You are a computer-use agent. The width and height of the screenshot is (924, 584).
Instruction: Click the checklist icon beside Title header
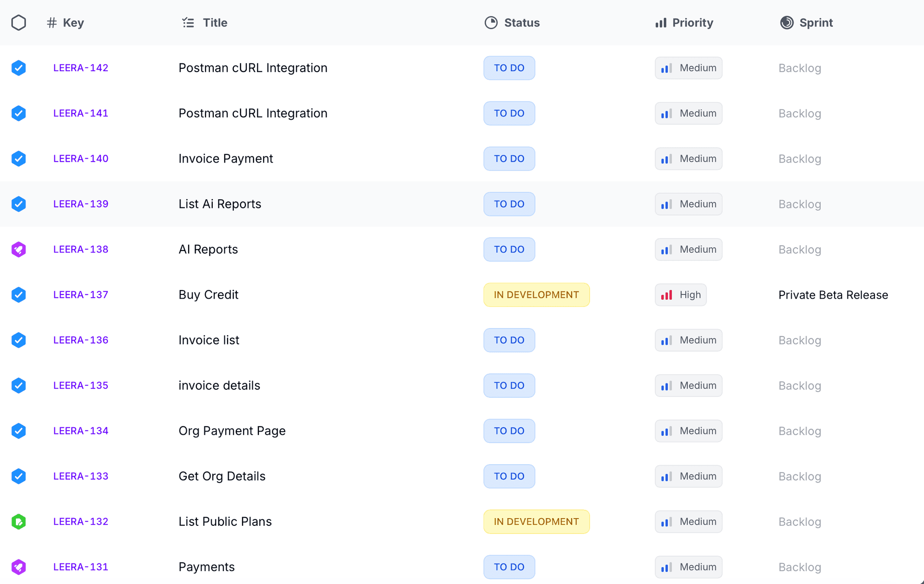coord(188,22)
